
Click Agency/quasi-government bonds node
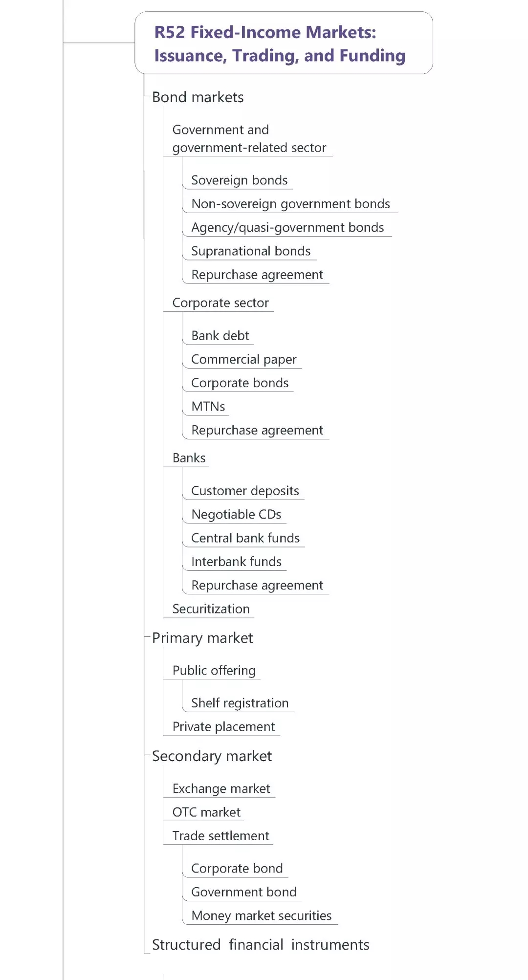tap(287, 228)
